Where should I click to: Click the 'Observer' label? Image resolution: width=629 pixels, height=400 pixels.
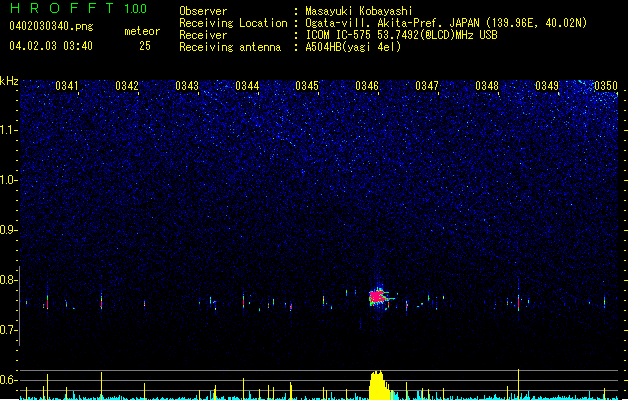pyautogui.click(x=203, y=11)
